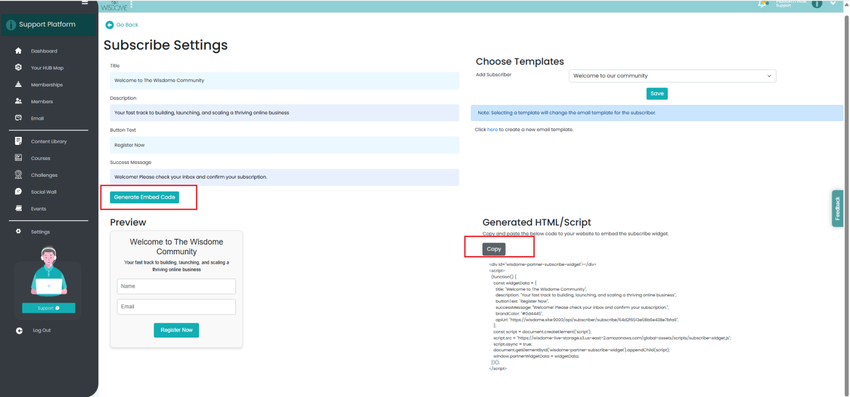Click the Go Back arrow icon

pyautogui.click(x=110, y=25)
